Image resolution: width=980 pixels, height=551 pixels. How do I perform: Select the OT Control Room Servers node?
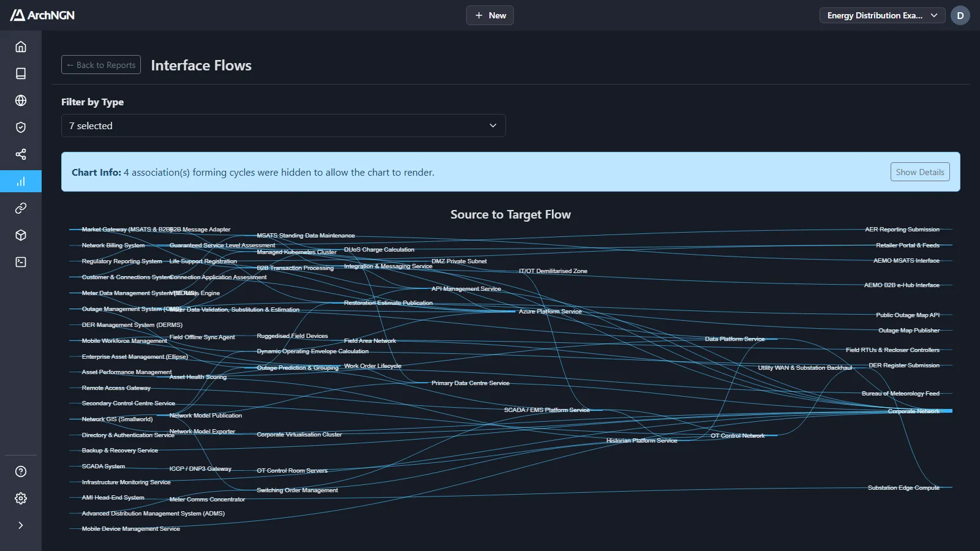coord(292,471)
